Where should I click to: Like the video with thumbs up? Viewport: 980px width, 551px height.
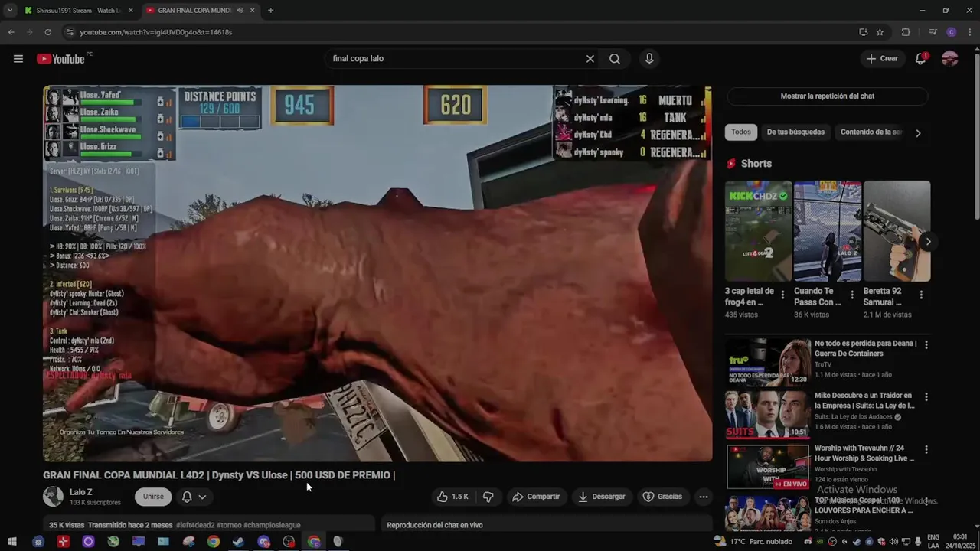pyautogui.click(x=452, y=497)
